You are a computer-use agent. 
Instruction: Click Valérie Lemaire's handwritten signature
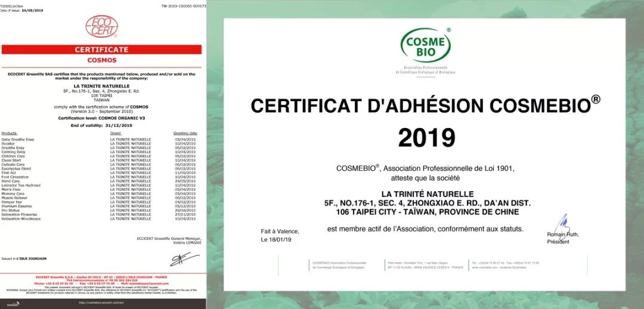pos(184,260)
